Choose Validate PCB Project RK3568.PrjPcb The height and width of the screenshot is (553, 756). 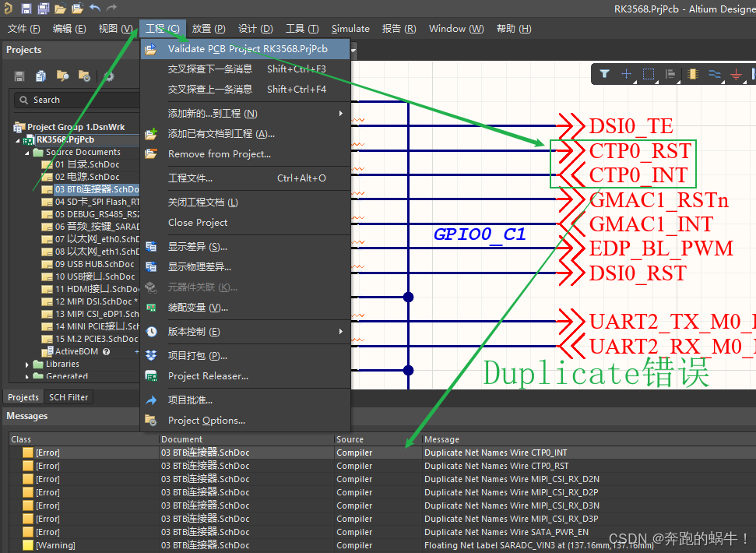(x=245, y=49)
